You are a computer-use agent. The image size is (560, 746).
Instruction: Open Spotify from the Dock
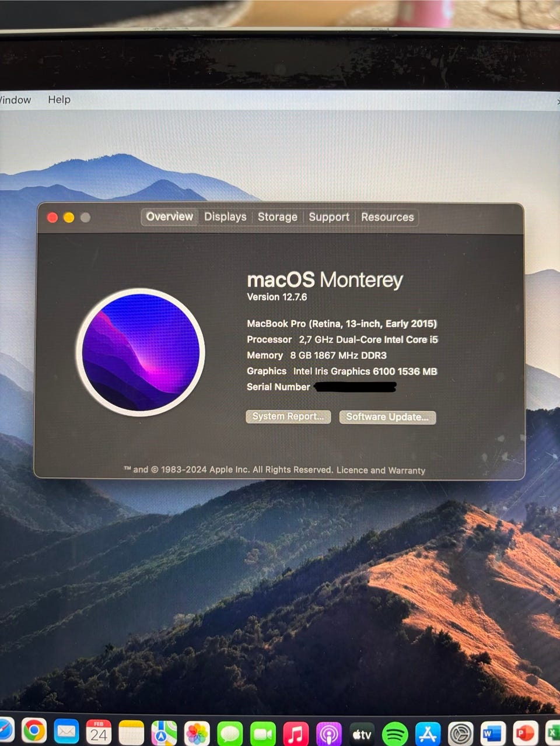coord(395,734)
